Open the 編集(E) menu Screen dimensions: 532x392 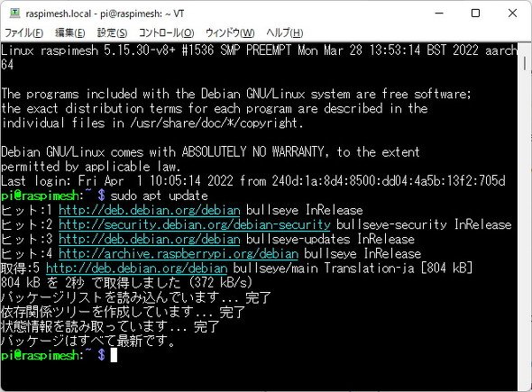click(x=70, y=33)
